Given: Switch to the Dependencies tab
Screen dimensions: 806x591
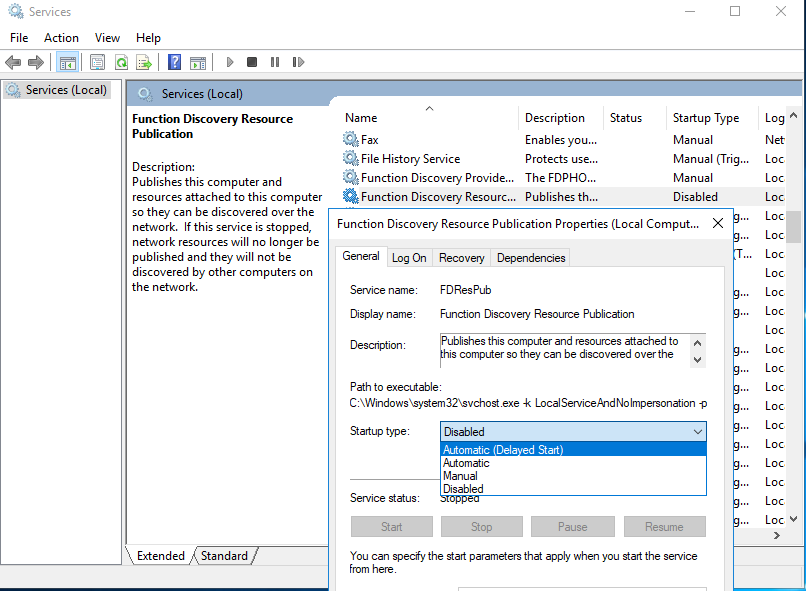Looking at the screenshot, I should [530, 257].
